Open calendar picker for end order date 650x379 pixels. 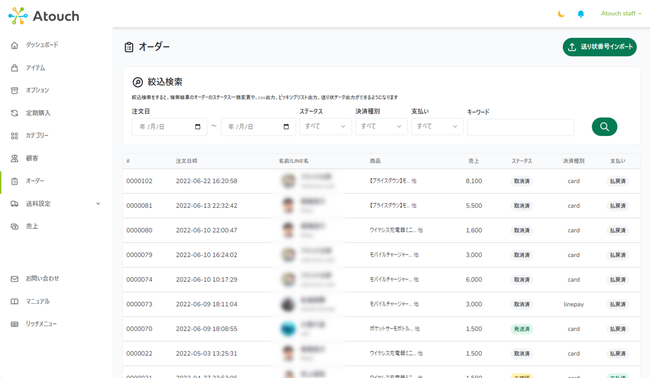[x=286, y=127]
